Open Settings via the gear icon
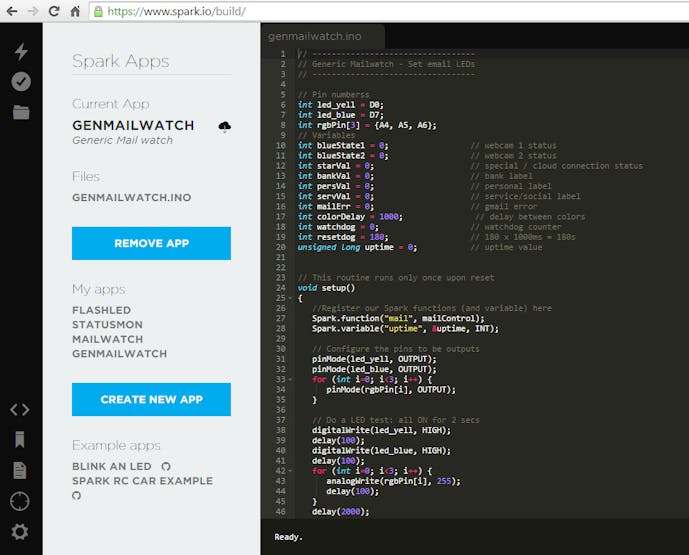Image resolution: width=689 pixels, height=555 pixels. 20,532
